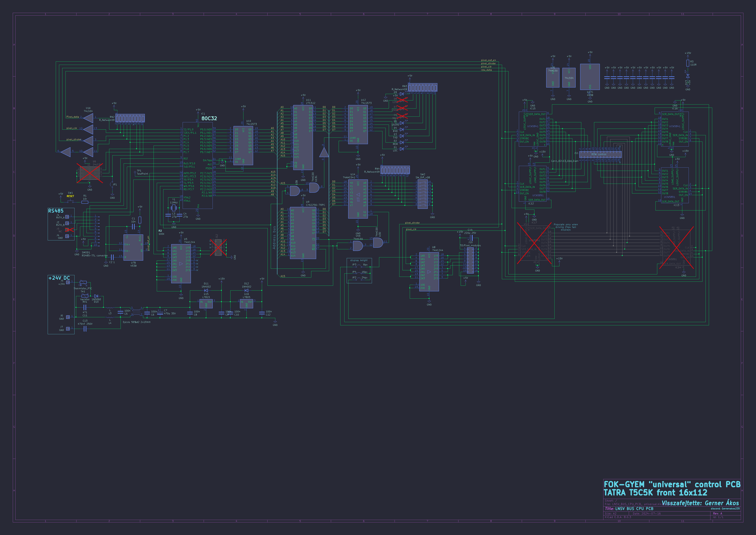The image size is (756, 535).
Task: Click the 'Title: LNSV BUS CPU PCB' field
Action: tap(629, 509)
